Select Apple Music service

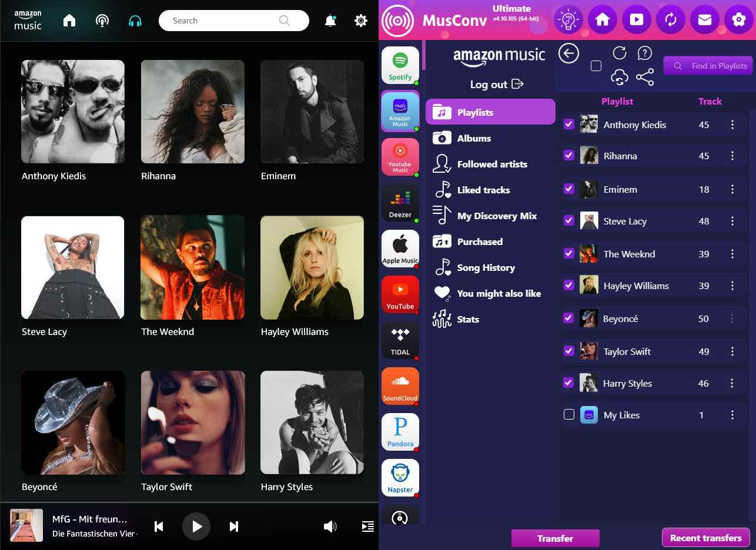(x=400, y=249)
